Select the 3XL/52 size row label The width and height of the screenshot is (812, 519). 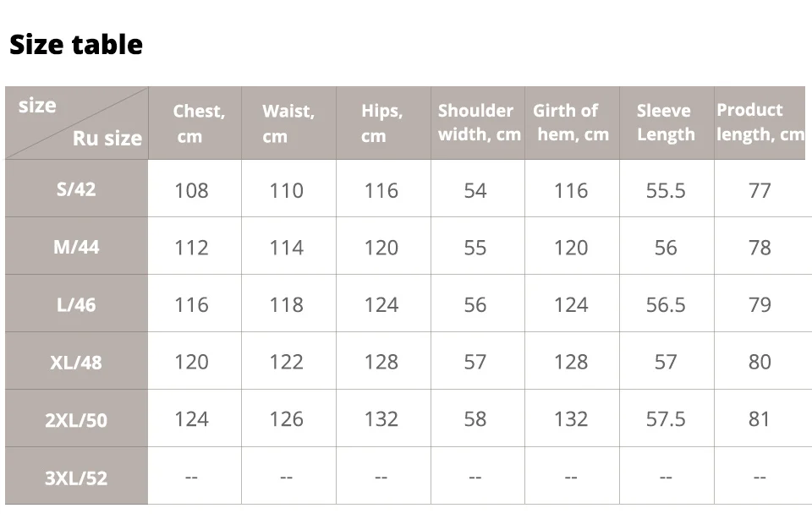point(76,477)
